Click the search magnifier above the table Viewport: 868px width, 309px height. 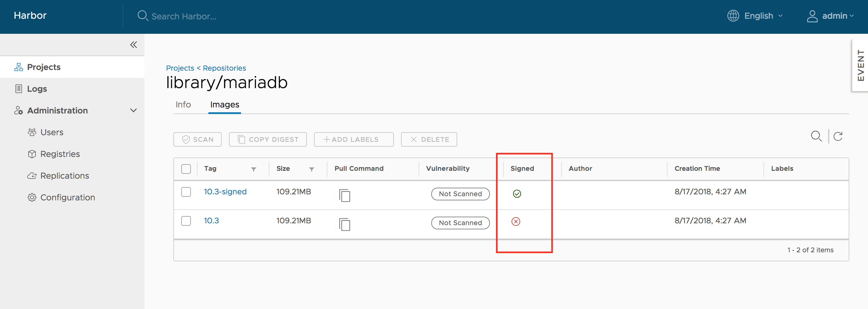click(x=816, y=136)
